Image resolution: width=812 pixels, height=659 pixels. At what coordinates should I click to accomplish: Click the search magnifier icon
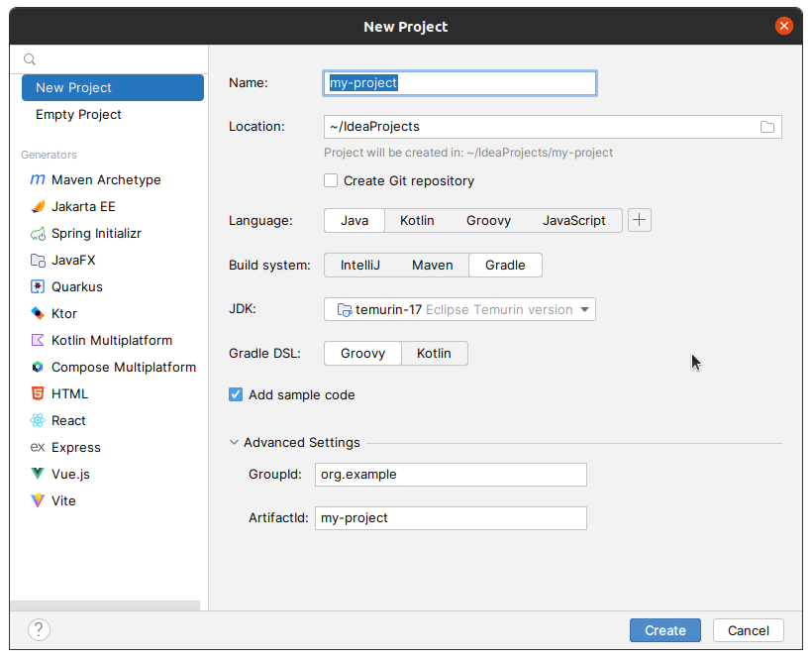(x=30, y=59)
